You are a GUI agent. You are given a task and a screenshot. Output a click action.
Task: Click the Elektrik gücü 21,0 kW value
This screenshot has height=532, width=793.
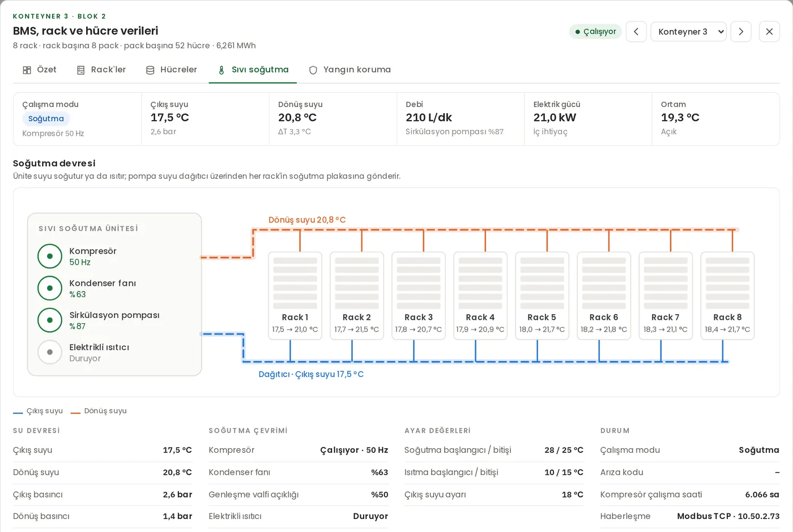tap(555, 118)
